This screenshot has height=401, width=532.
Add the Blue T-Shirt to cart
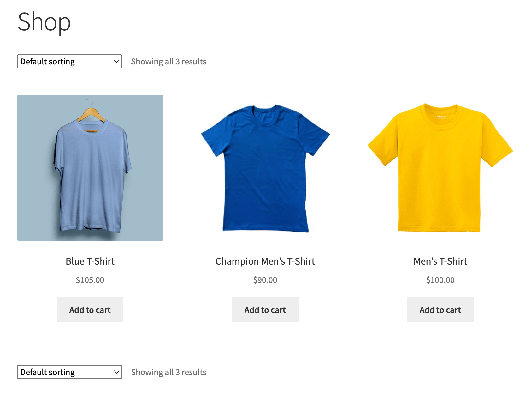coord(90,310)
